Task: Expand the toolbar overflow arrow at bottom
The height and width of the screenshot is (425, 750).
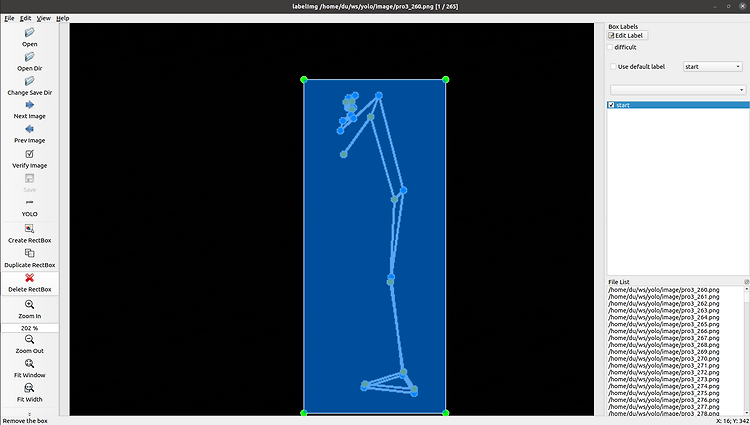Action: coord(30,414)
